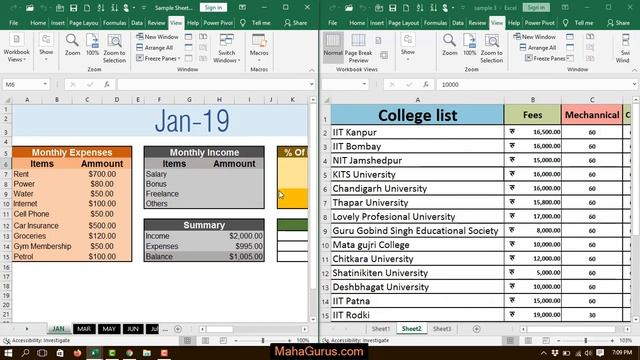This screenshot has width=640, height=360.
Task: Expand formula bar in left window
Action: coord(311,84)
